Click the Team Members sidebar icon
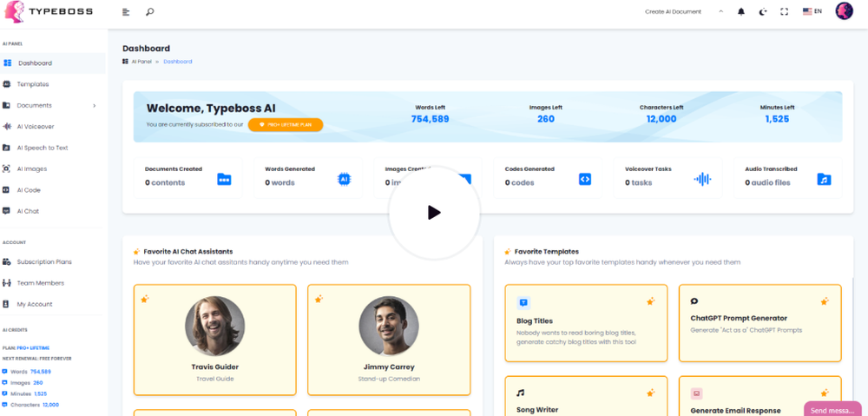 tap(6, 283)
